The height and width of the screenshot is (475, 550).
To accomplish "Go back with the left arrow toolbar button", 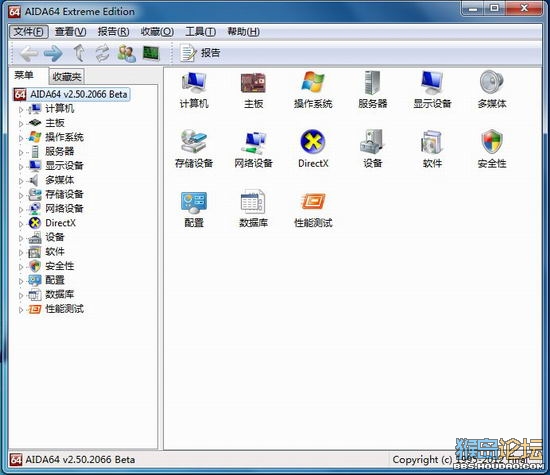I will (x=29, y=53).
